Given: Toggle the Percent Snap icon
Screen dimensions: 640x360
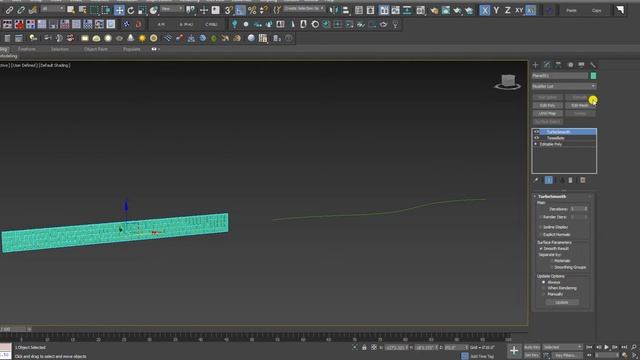Looking at the screenshot, I should click(252, 10).
